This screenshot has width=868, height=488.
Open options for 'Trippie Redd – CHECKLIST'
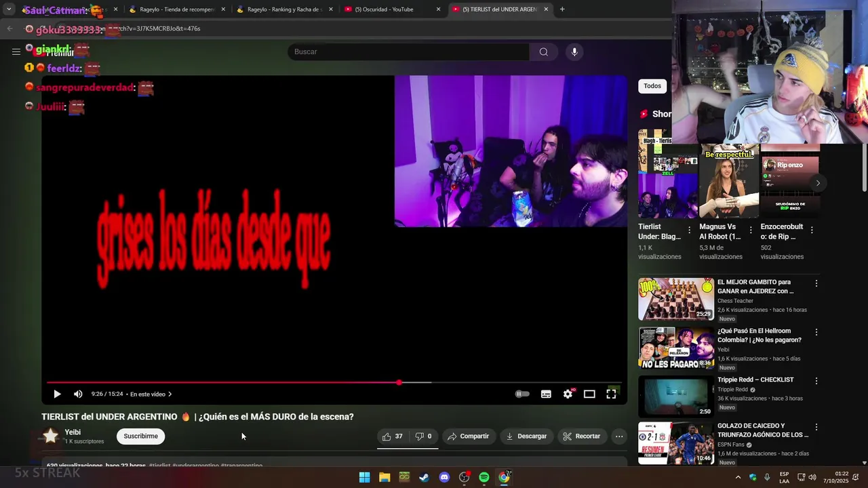tap(816, 381)
